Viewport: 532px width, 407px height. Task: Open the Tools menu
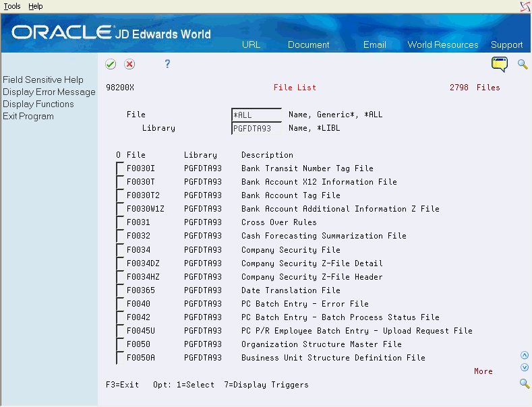12,6
